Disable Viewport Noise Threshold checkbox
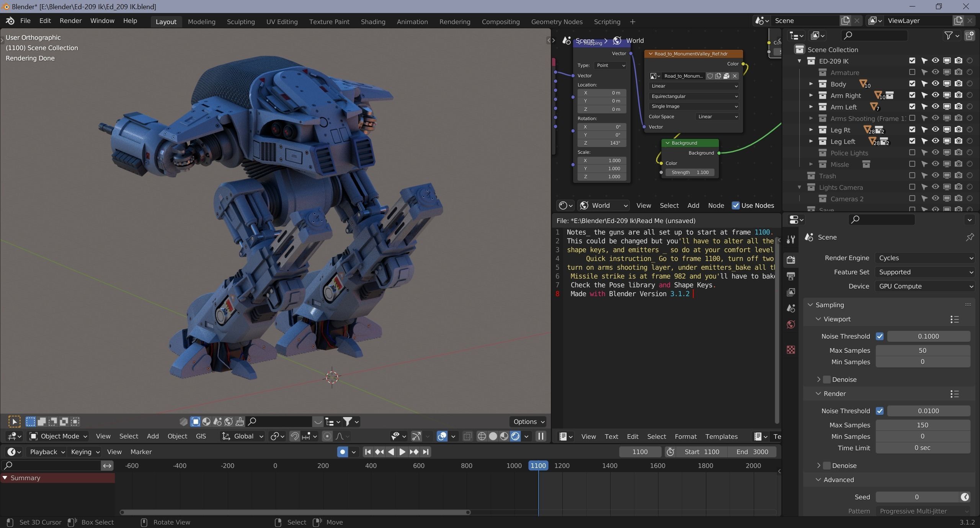 click(x=879, y=336)
